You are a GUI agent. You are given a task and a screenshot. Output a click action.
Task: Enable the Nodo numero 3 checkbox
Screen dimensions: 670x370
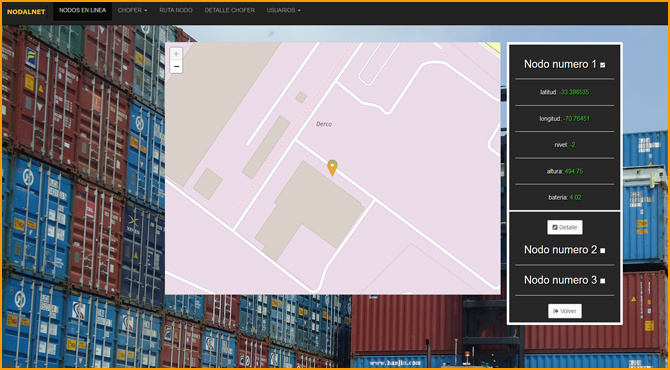coord(602,281)
